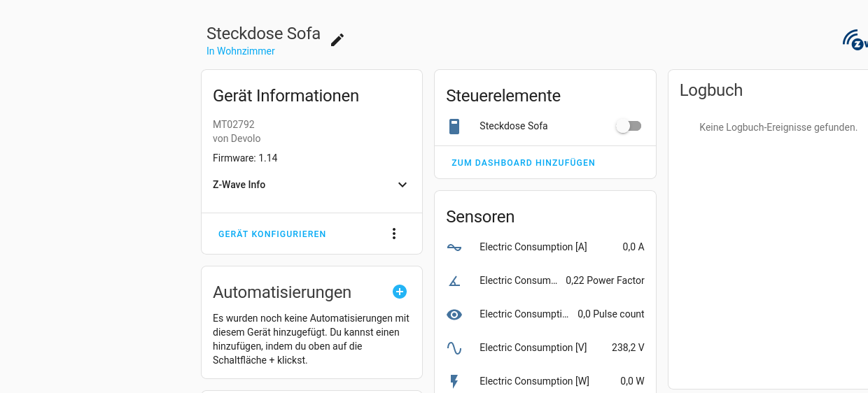Click Keine Logbuch-Ereignisse gefunden message
Viewport: 868px width, 393px height.
coord(778,127)
